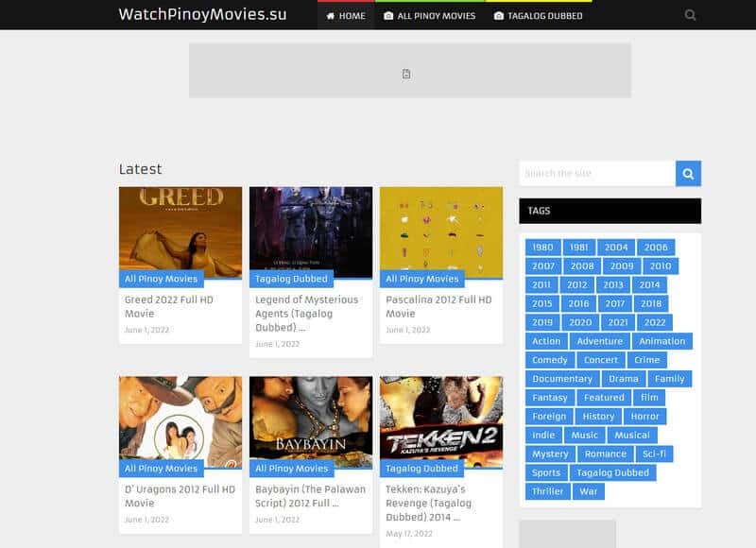This screenshot has width=756, height=548.
Task: Click Pascalina 2012 Full HD Movie title
Action: [438, 306]
